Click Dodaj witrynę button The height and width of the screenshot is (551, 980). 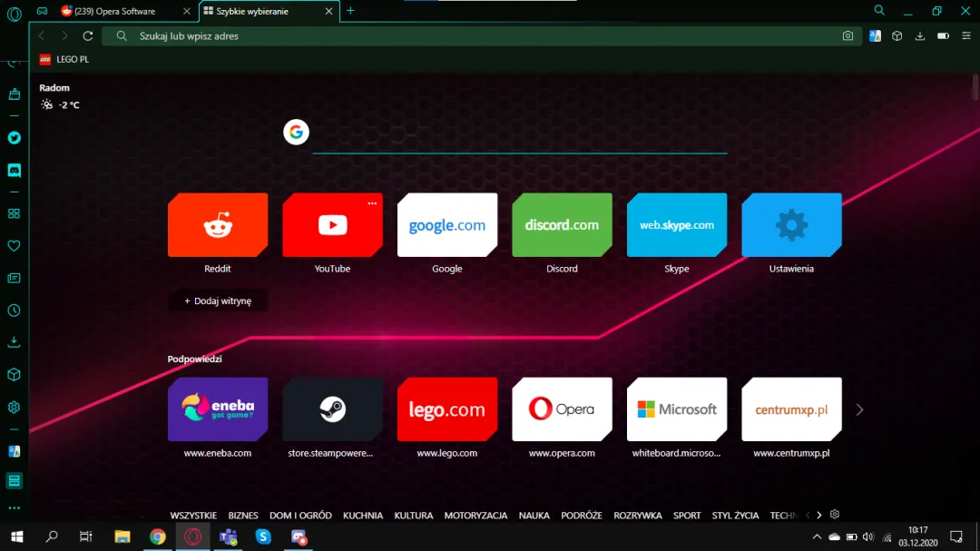tap(218, 300)
